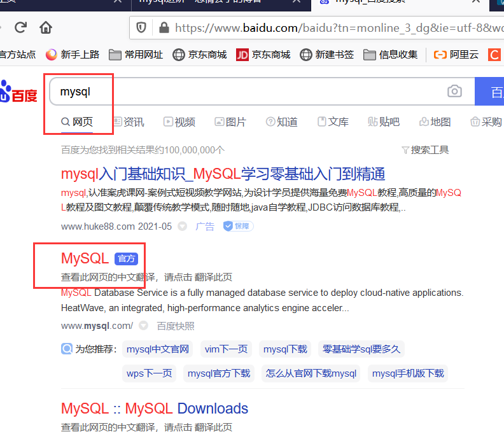The width and height of the screenshot is (504, 432).
Task: Open 新建书签 bookmark
Action: (x=327, y=55)
